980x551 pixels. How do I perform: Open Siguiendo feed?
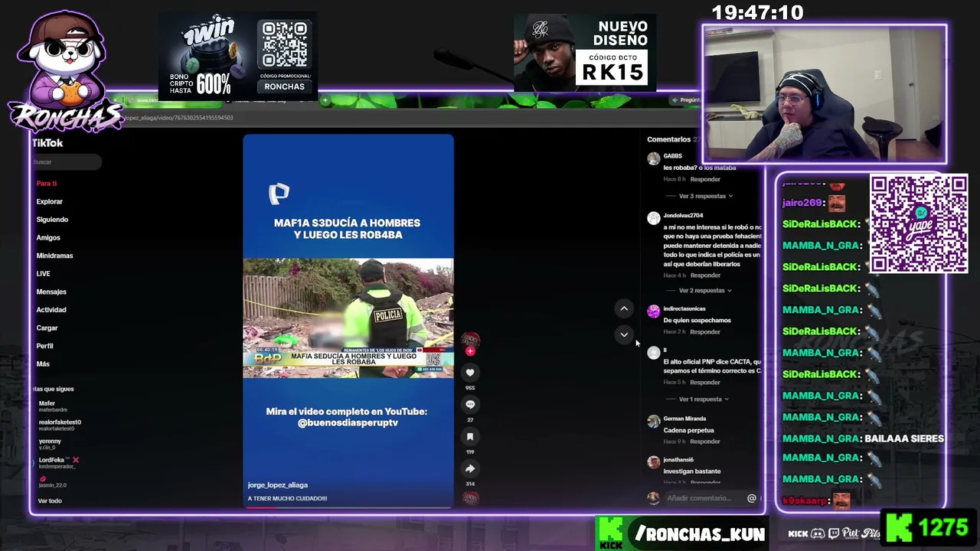[x=52, y=220]
